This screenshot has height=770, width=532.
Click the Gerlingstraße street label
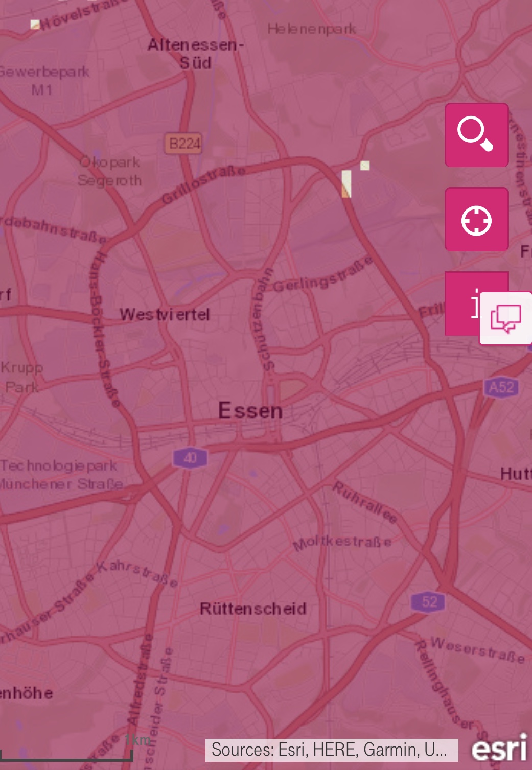(x=322, y=276)
